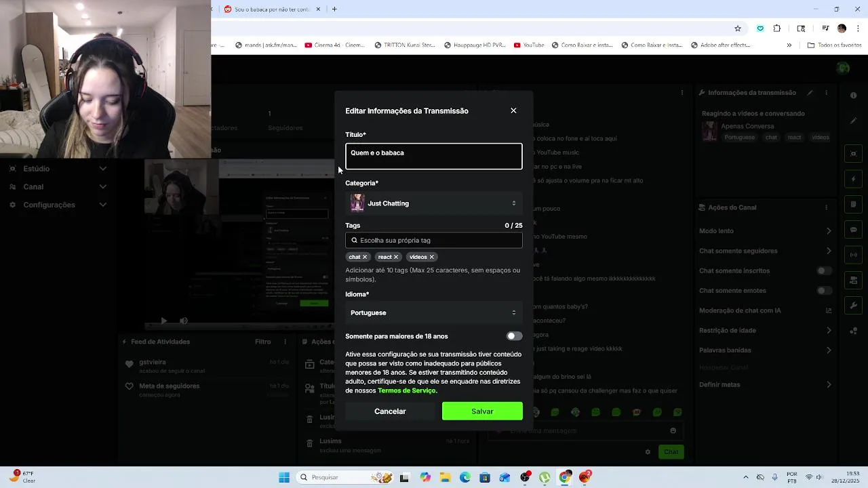
Task: Toggle Chat somente emotes
Action: coord(824,291)
